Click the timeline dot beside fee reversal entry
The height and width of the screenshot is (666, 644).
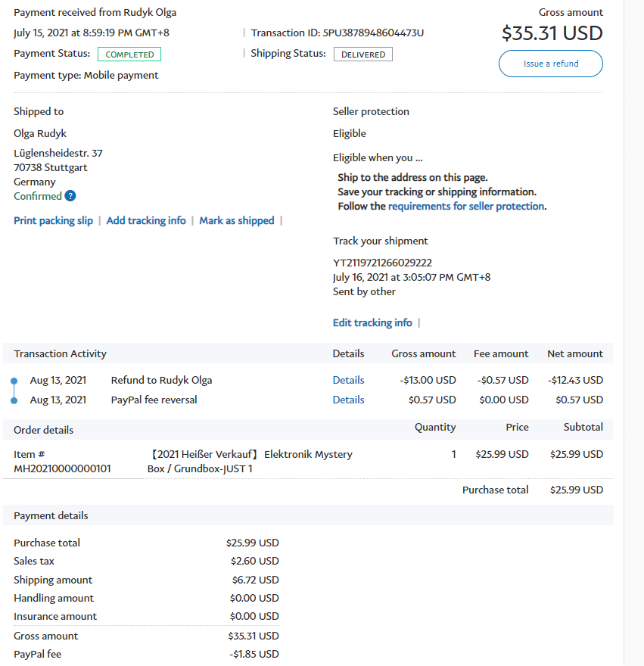(x=14, y=400)
